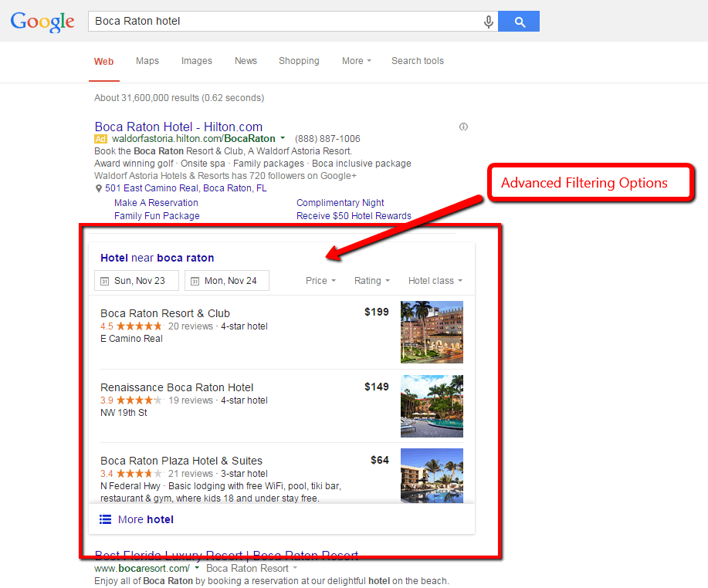Open the Boca Raton Plaza Hotel photo

pyautogui.click(x=432, y=475)
